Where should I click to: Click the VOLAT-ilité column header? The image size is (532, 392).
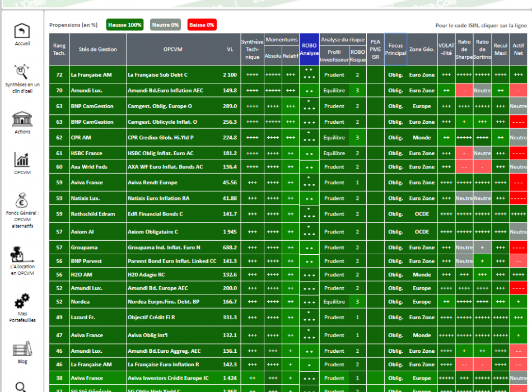point(446,49)
